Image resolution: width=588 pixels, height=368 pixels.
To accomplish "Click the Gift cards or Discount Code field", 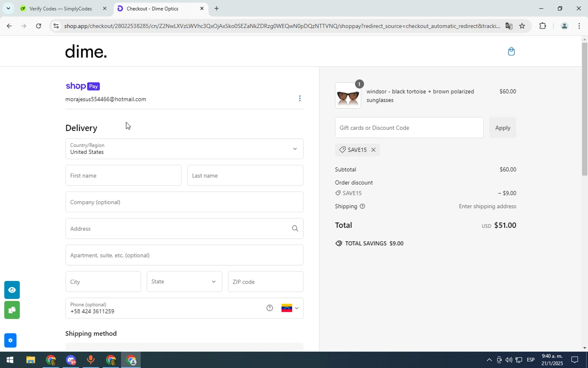I will point(409,128).
